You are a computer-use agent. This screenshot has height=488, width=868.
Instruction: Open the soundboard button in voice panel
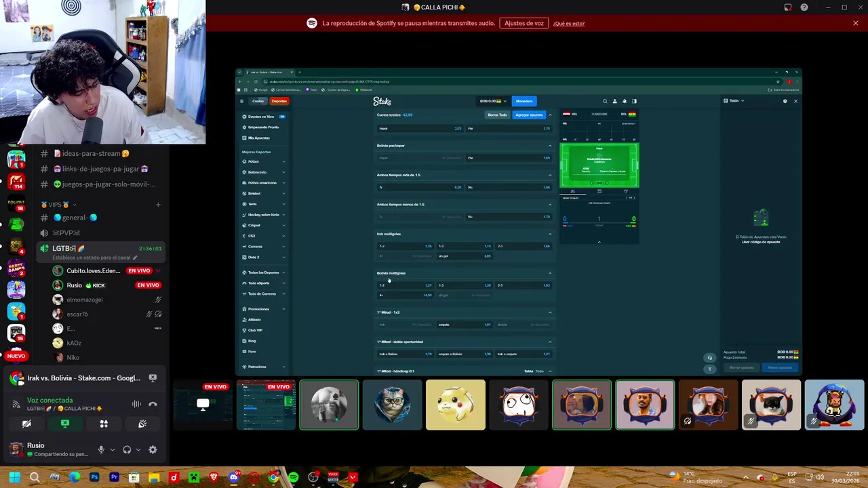142,424
